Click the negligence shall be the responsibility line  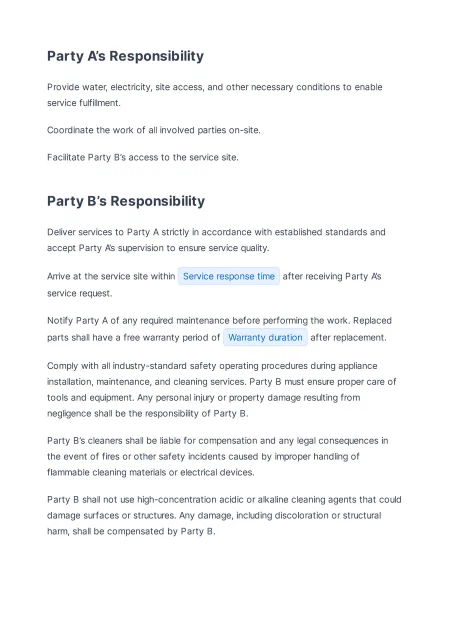tap(147, 413)
